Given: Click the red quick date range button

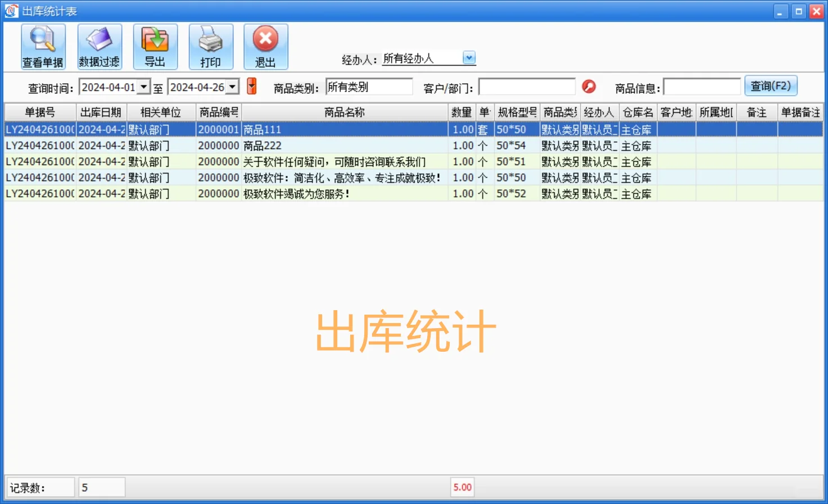Looking at the screenshot, I should tap(252, 86).
